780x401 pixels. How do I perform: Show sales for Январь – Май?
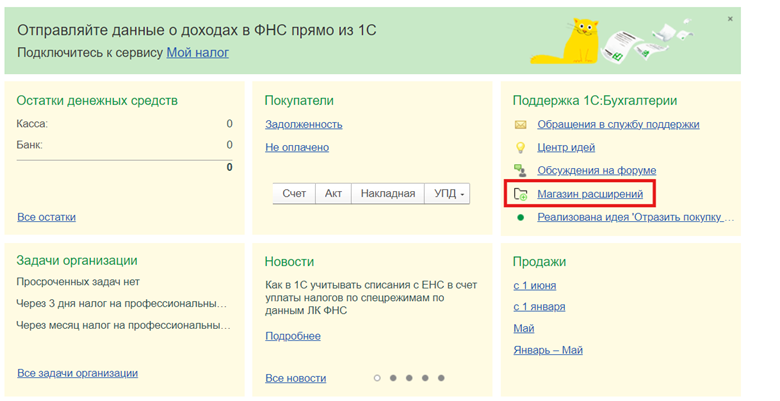click(x=547, y=351)
